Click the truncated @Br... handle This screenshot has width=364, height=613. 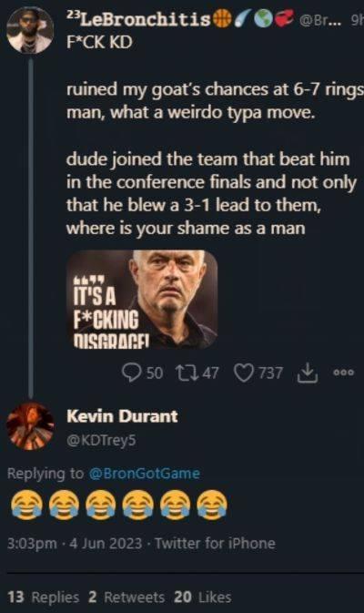[x=320, y=20]
